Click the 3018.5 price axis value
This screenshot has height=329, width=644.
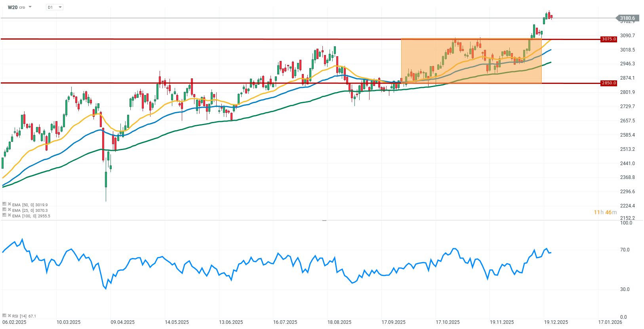click(x=627, y=50)
